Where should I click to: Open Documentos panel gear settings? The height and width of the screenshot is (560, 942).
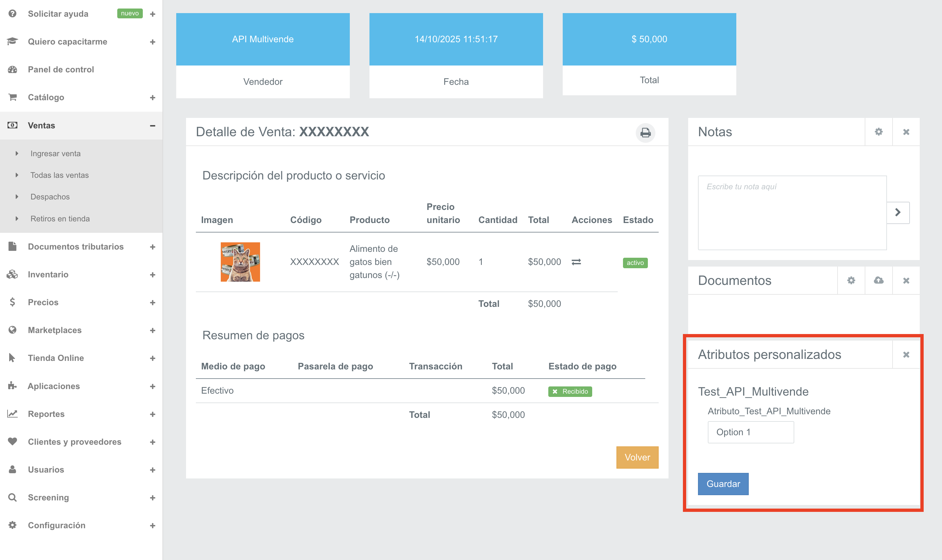pyautogui.click(x=851, y=280)
